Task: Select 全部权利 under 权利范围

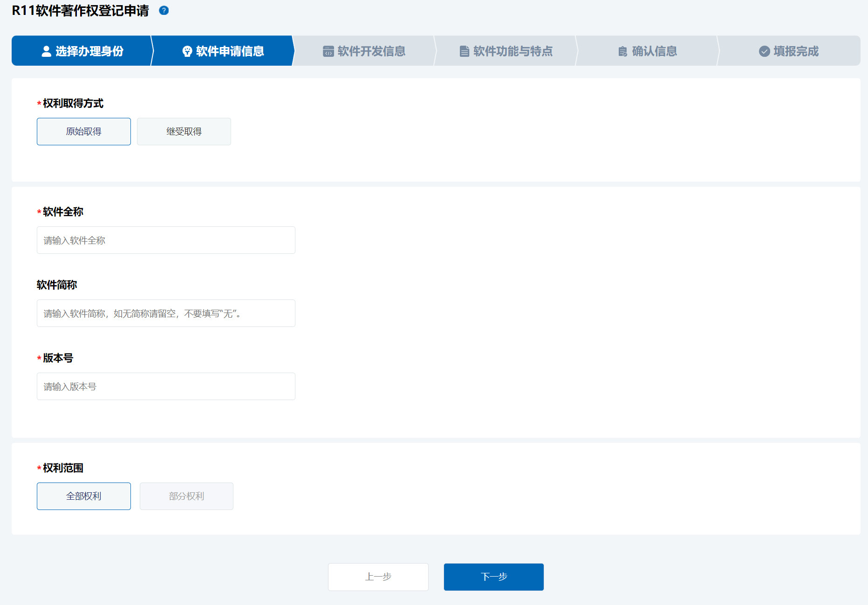Action: (x=83, y=496)
